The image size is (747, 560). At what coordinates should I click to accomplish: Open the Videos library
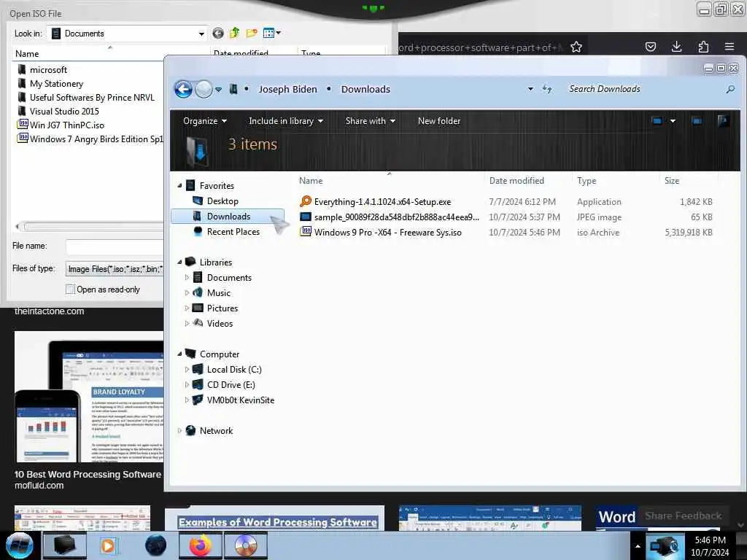220,323
